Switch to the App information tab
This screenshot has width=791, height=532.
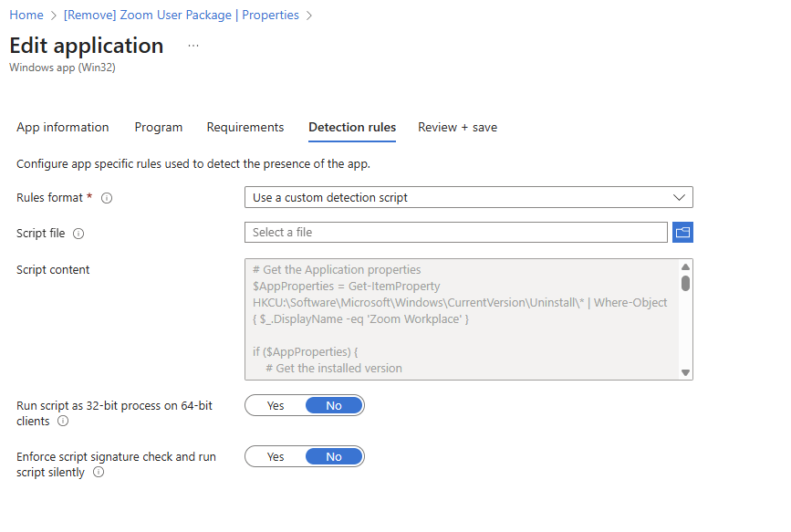click(x=63, y=127)
